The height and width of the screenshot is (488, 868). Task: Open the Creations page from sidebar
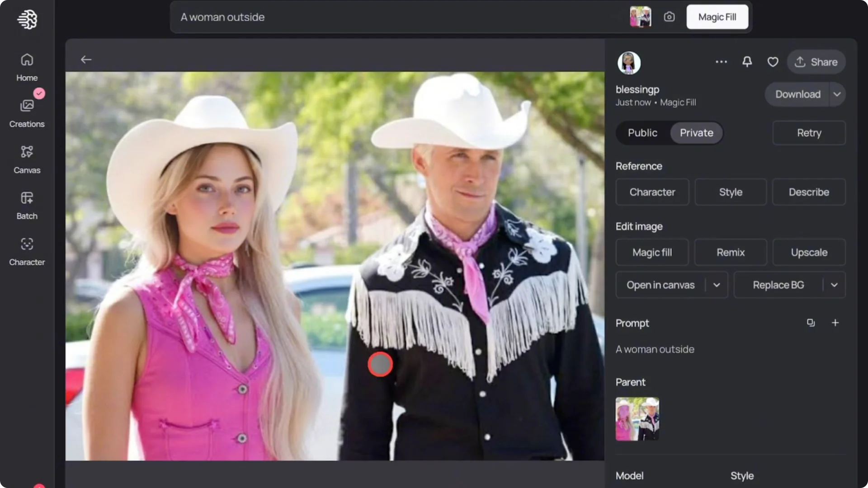click(x=27, y=112)
